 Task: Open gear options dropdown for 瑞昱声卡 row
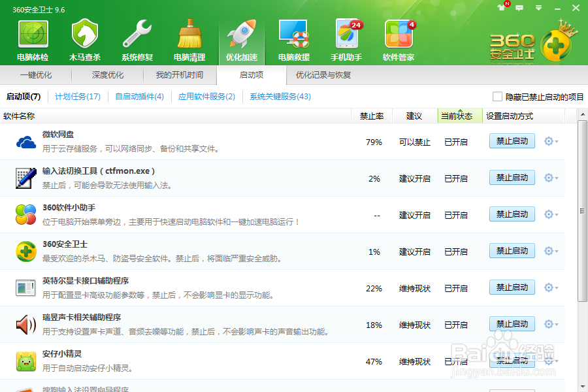551,324
